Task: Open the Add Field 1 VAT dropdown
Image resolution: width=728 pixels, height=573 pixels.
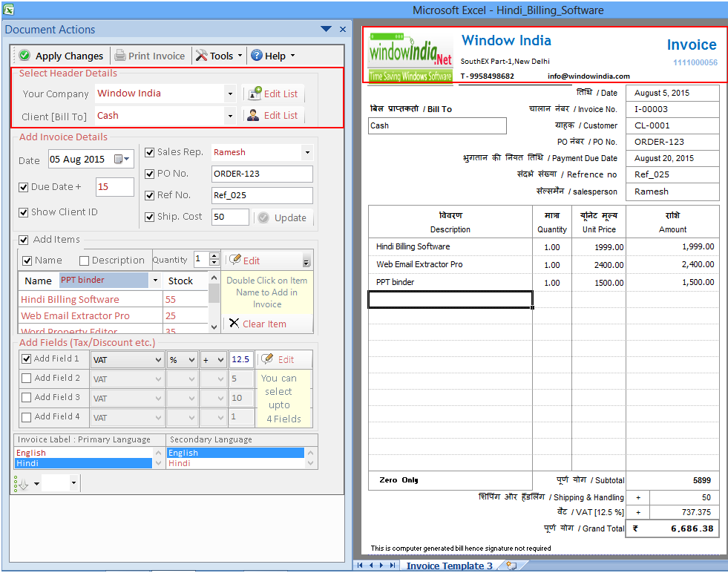Action: coord(158,360)
